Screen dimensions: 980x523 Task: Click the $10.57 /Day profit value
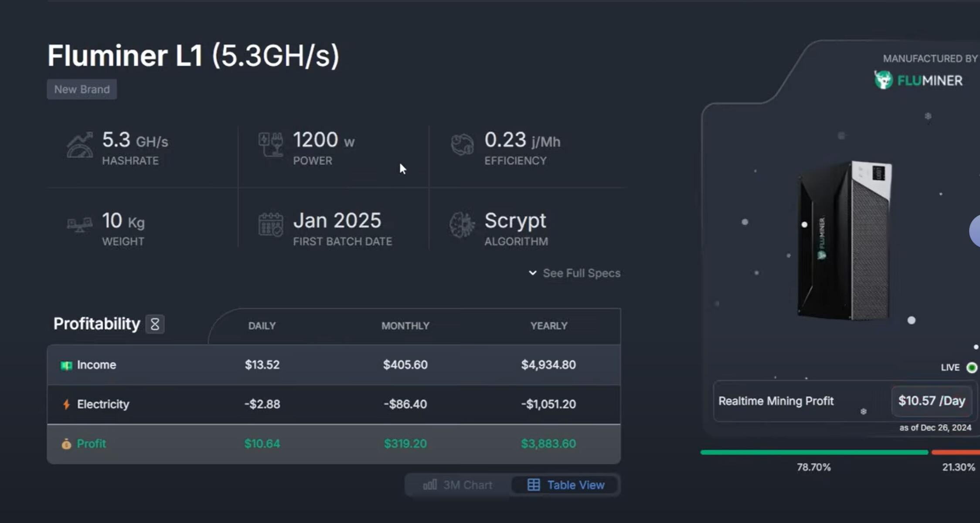[x=932, y=401]
